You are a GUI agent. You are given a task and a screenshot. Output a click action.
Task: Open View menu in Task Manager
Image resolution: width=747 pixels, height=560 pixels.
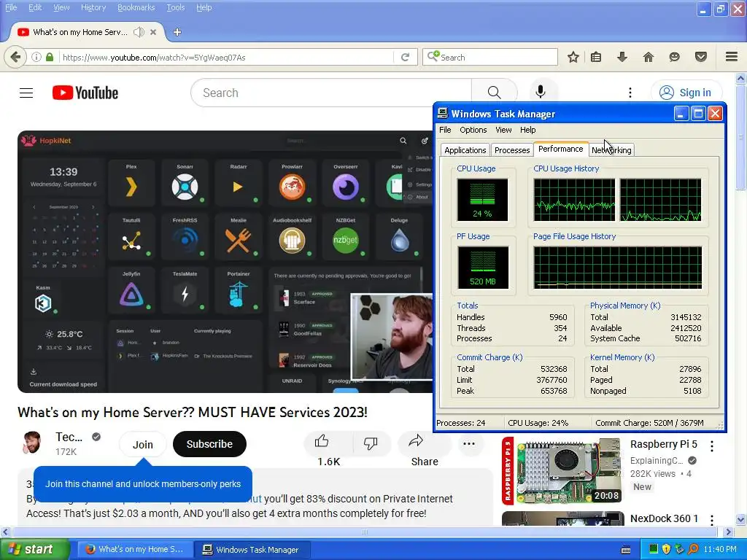coord(503,130)
